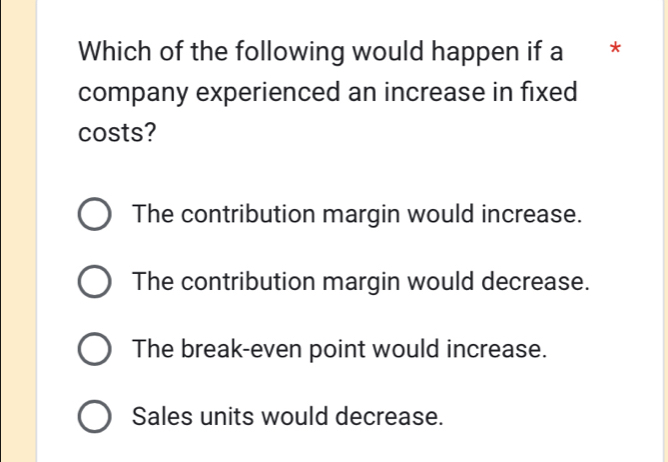Choose the 'contribution margin would decrease' radio button
Screen dimensions: 668x462
(95, 283)
